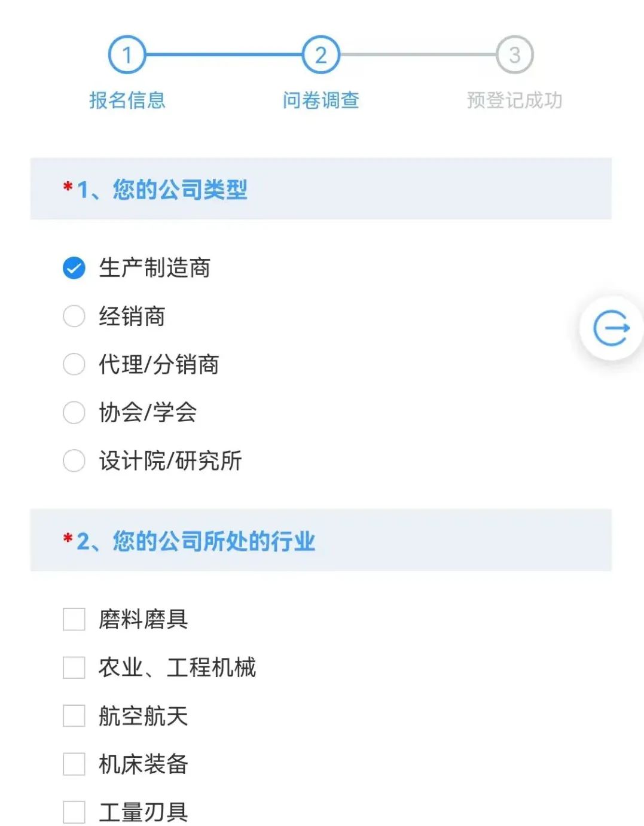Click the 预登记成功 step label
Screen dimensions: 644x826
click(514, 100)
